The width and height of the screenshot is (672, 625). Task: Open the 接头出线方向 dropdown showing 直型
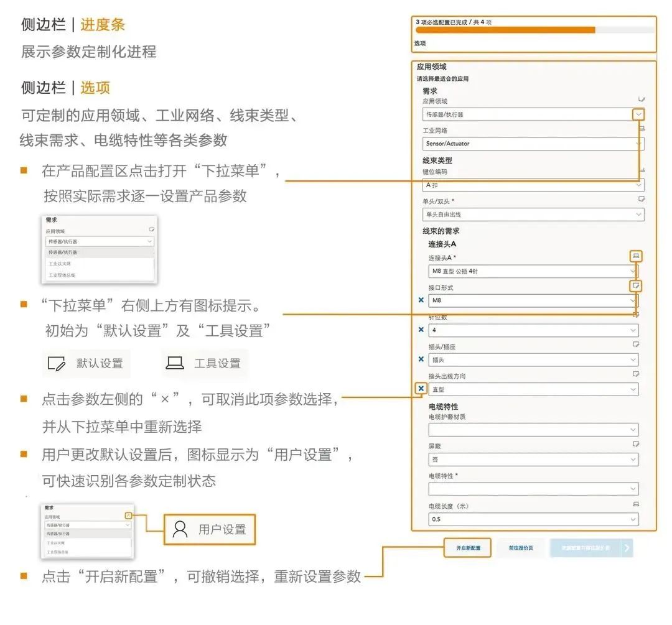tap(533, 389)
